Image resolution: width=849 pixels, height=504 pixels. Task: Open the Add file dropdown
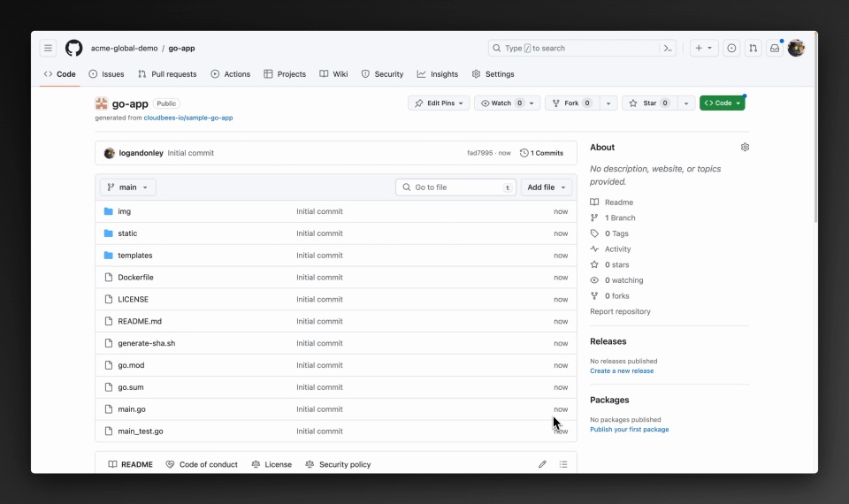(x=547, y=187)
